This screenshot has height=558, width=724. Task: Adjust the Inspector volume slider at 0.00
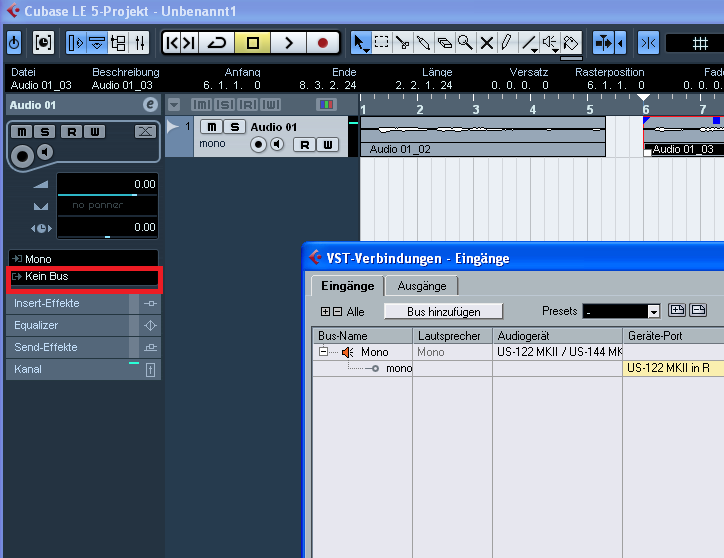pyautogui.click(x=107, y=184)
